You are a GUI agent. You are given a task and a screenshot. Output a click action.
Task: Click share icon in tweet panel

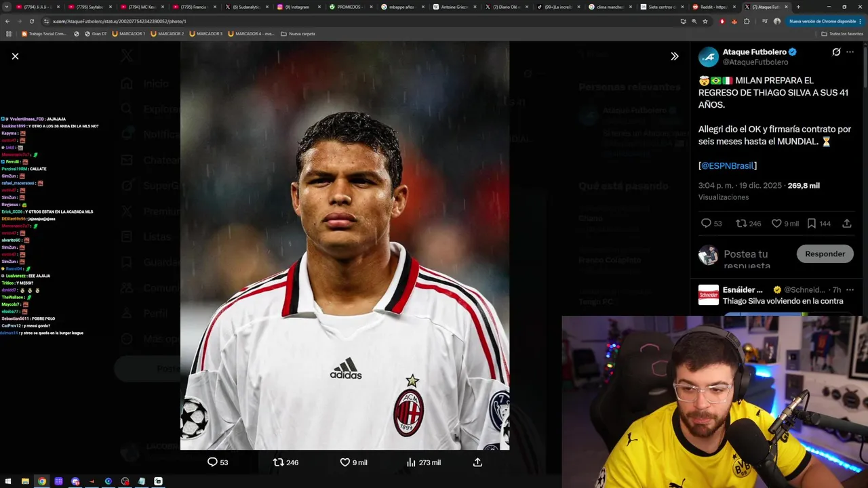pos(847,223)
